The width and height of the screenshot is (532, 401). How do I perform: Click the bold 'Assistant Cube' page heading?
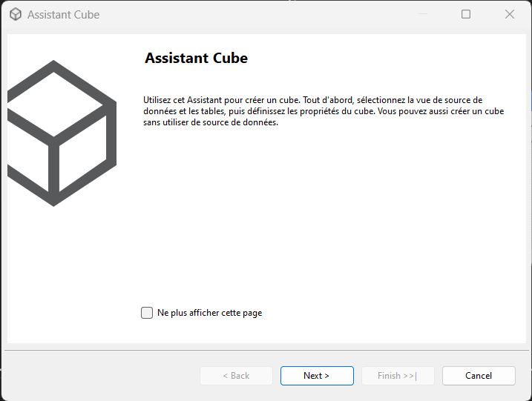pyautogui.click(x=196, y=58)
